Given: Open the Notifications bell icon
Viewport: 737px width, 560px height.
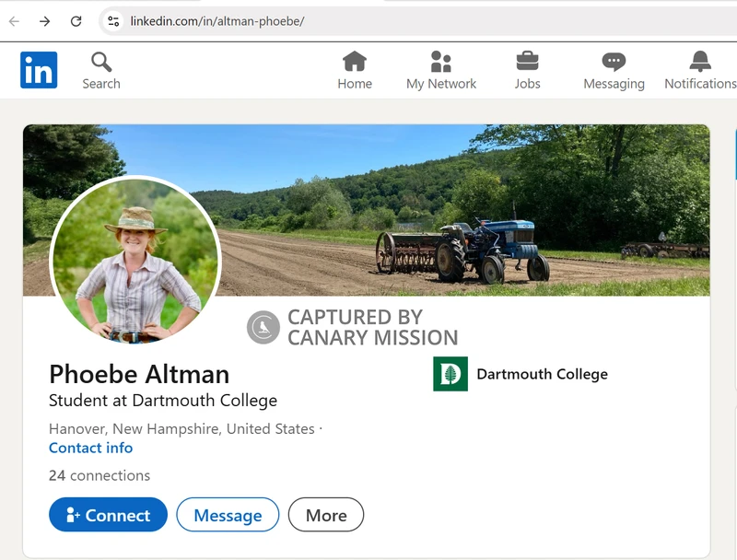Looking at the screenshot, I should pos(700,62).
